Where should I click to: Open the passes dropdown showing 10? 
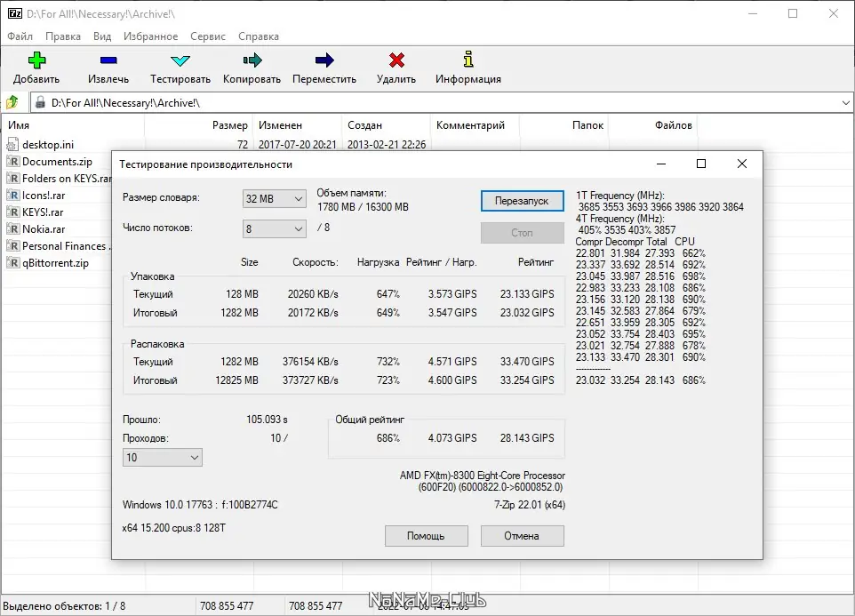[x=162, y=458]
